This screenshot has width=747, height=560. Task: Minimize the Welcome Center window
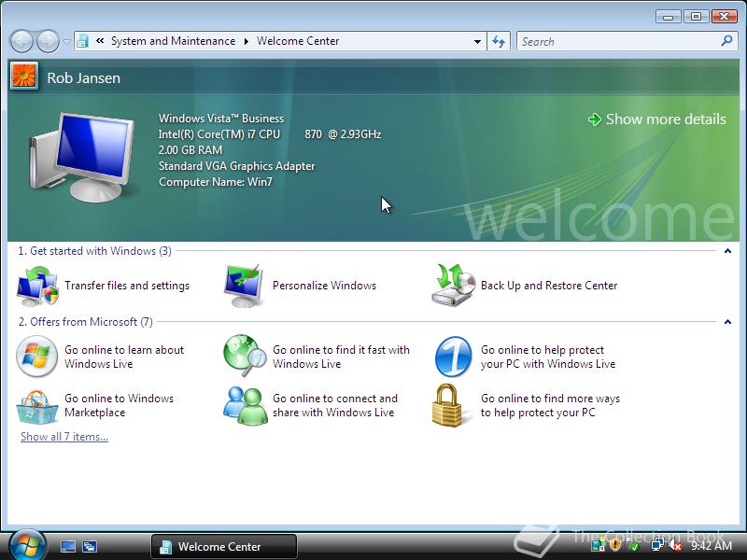(668, 17)
